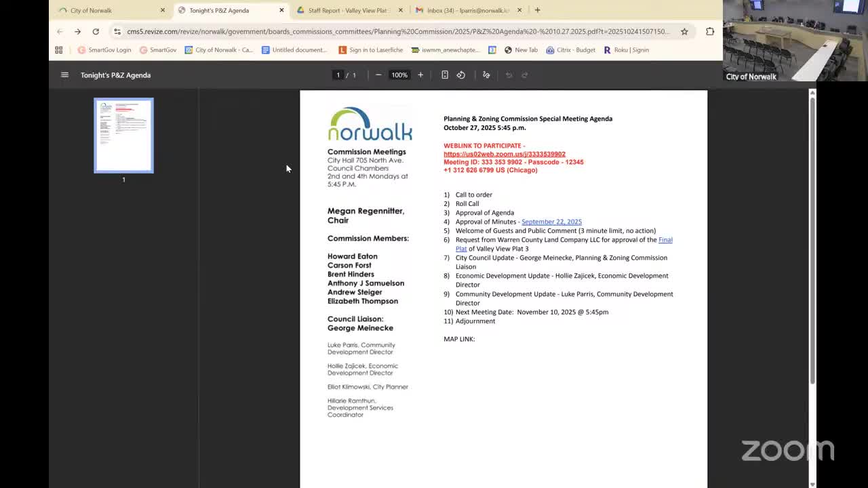Go back in browser history

point(60,31)
